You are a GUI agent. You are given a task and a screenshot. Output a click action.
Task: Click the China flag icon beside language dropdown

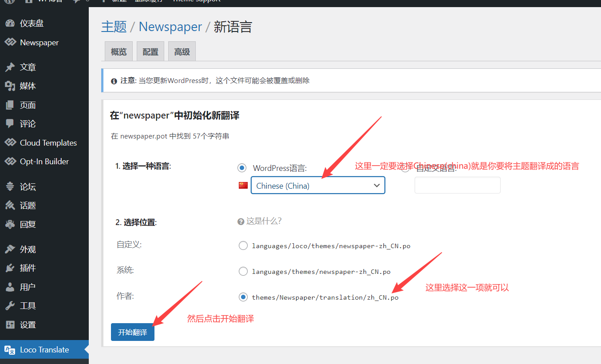point(243,186)
